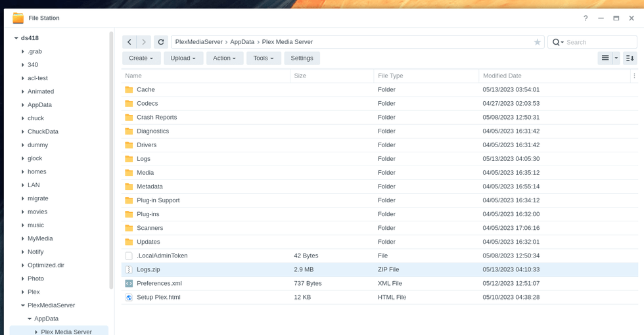Jump to AppData in the breadcrumb path
This screenshot has height=335, width=644.
pos(242,42)
